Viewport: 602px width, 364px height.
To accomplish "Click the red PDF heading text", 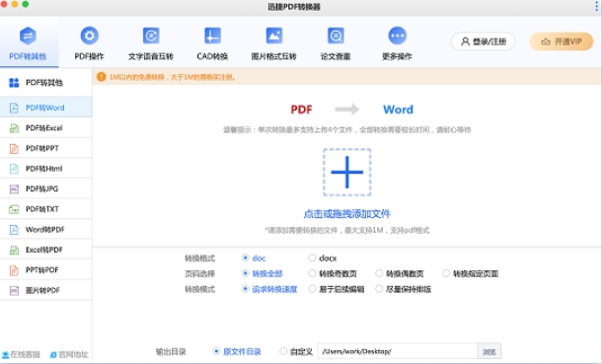I will click(301, 109).
